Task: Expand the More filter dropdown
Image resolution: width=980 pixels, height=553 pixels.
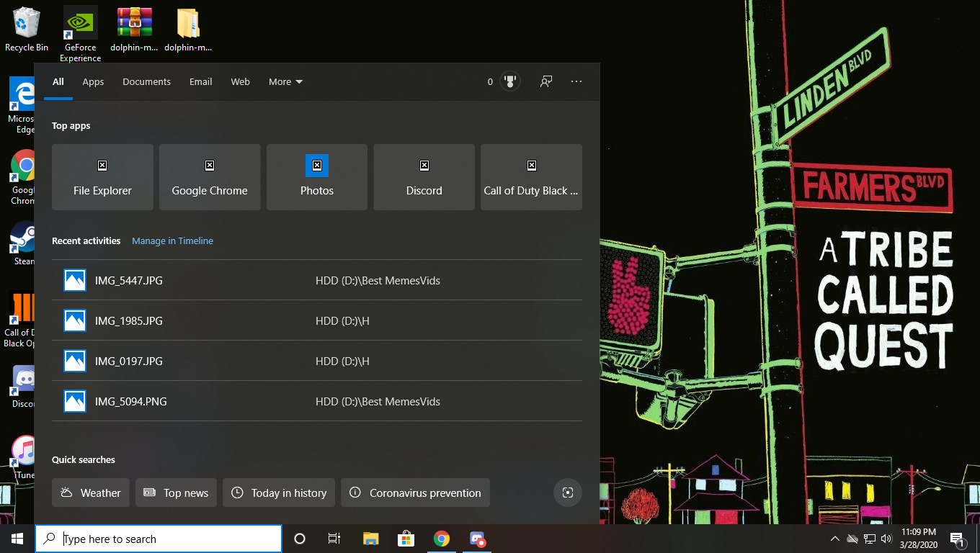Action: point(285,81)
